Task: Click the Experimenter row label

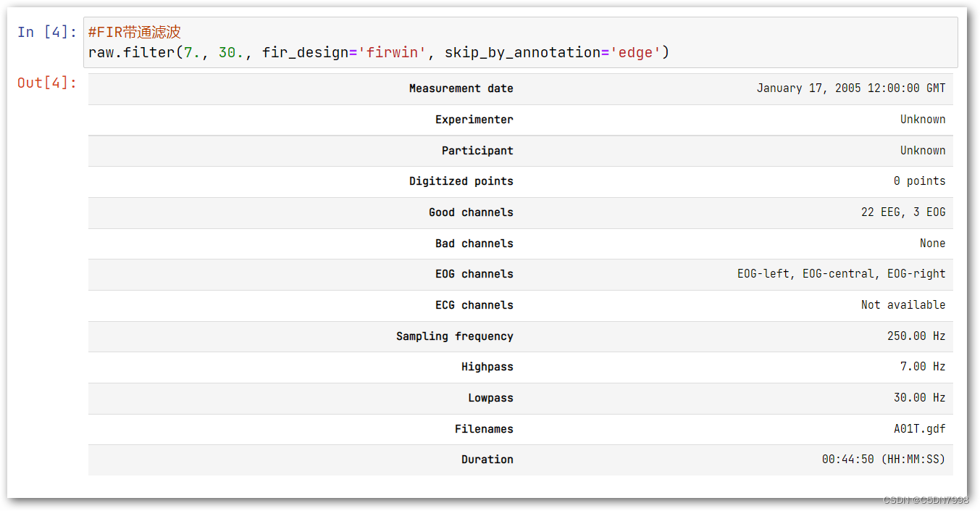Action: coord(474,120)
